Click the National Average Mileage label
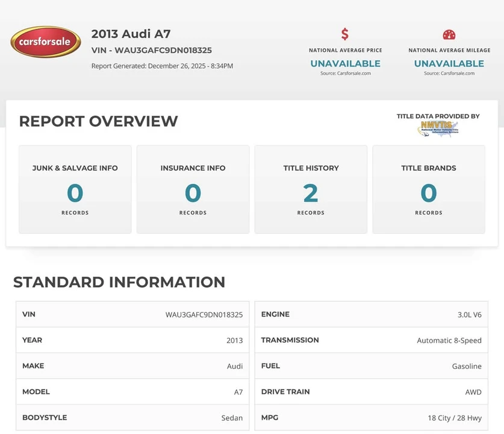The height and width of the screenshot is (434, 504). [449, 50]
